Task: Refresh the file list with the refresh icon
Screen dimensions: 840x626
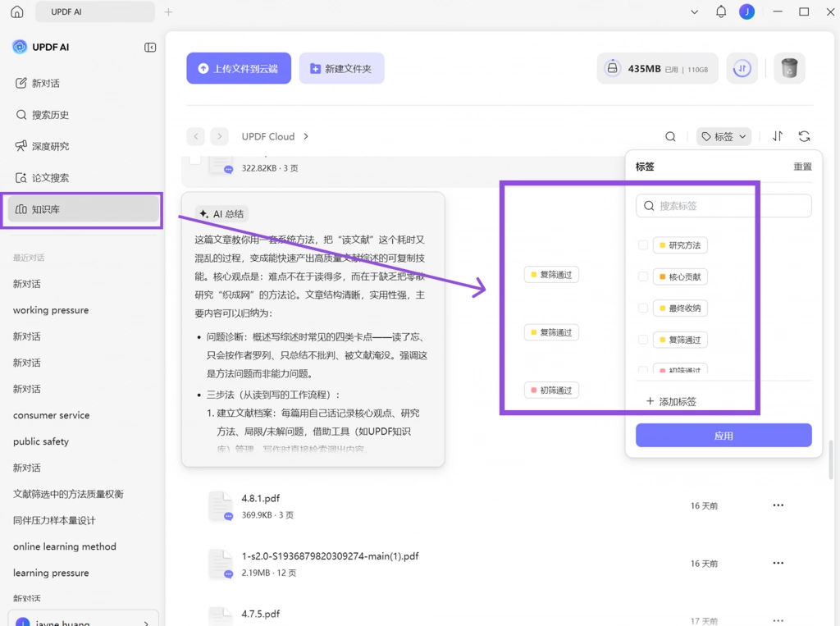Action: [x=804, y=136]
